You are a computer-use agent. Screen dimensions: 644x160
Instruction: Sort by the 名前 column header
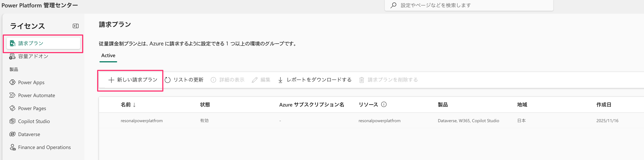click(126, 105)
